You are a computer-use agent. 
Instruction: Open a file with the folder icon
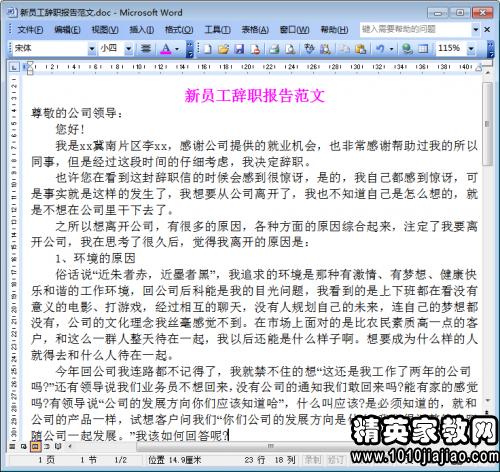pyautogui.click(x=223, y=49)
